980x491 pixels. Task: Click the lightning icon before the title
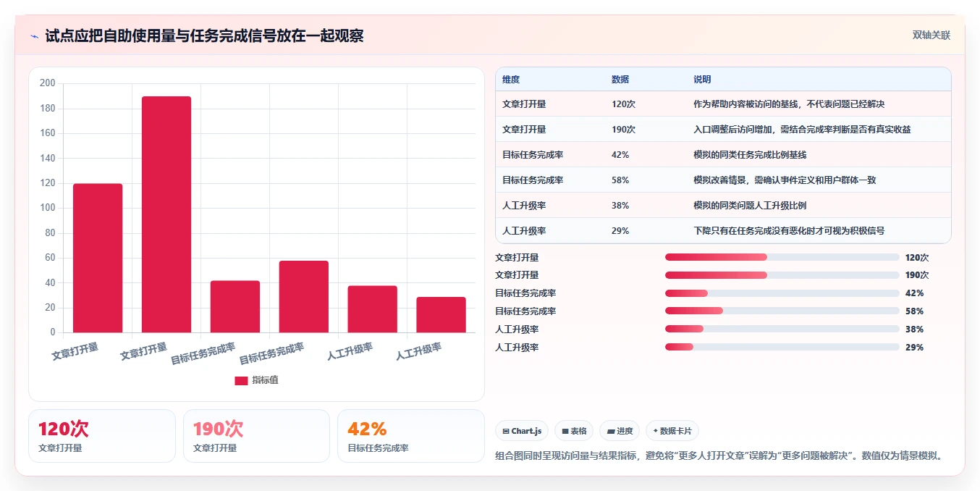click(34, 36)
